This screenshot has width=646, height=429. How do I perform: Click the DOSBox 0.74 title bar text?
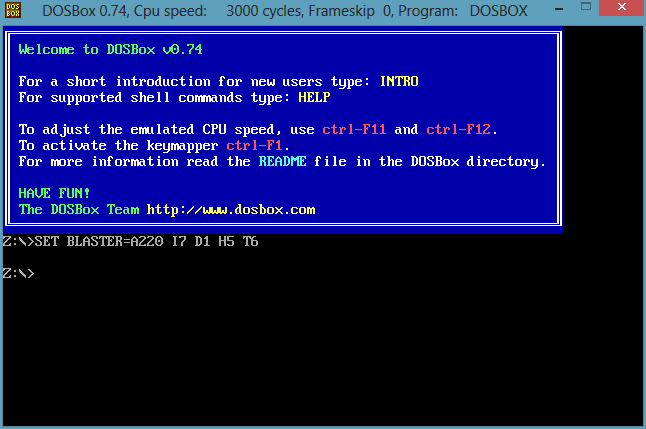[84, 11]
